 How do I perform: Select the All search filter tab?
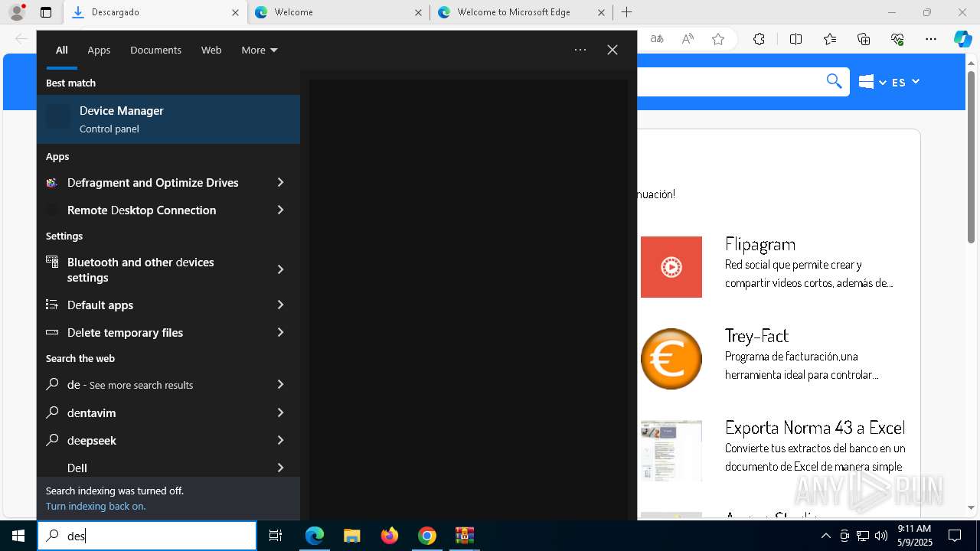62,51
